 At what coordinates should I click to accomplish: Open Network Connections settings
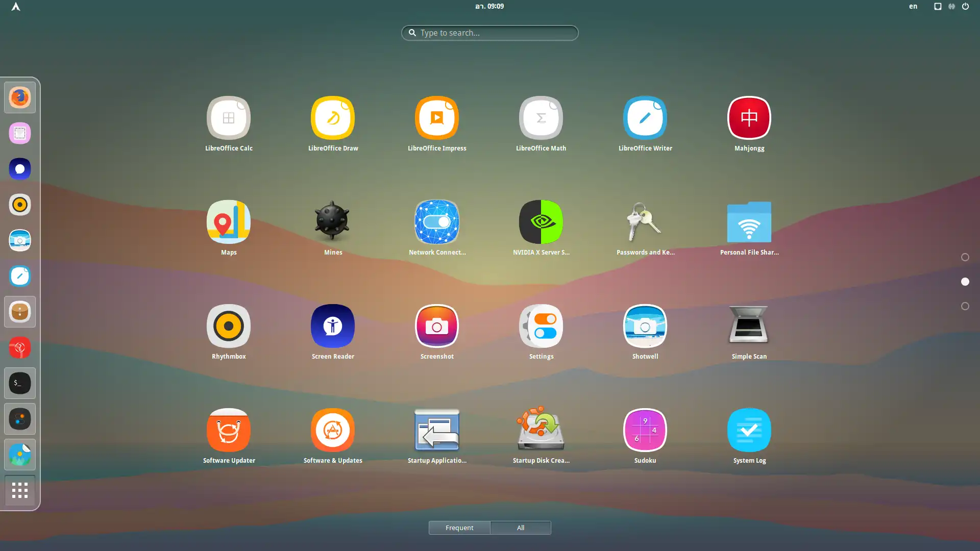click(437, 222)
